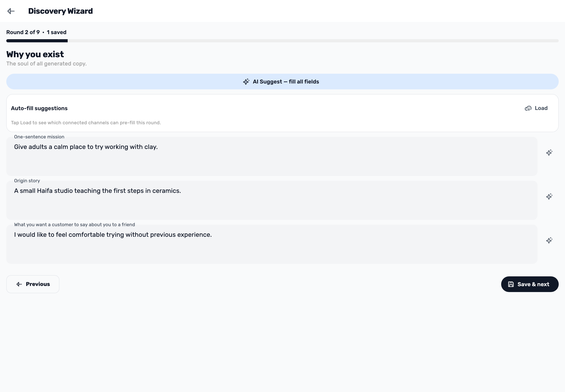Focus the Origin story text field

coord(272,201)
